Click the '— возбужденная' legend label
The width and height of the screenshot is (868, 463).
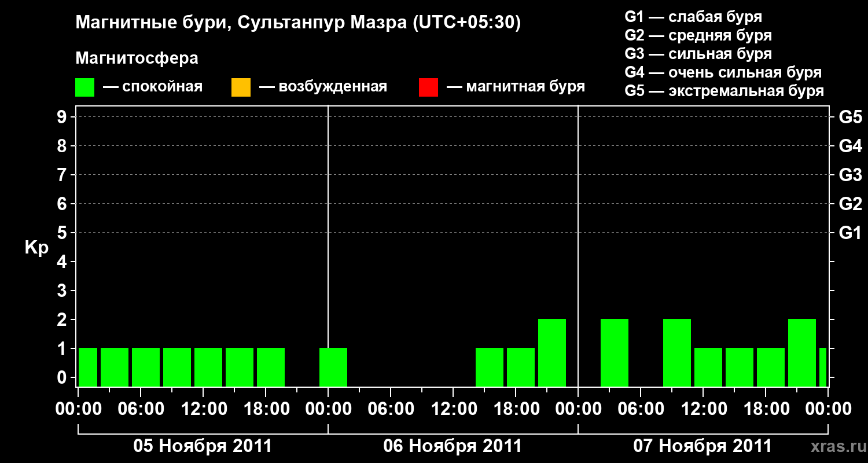[323, 87]
